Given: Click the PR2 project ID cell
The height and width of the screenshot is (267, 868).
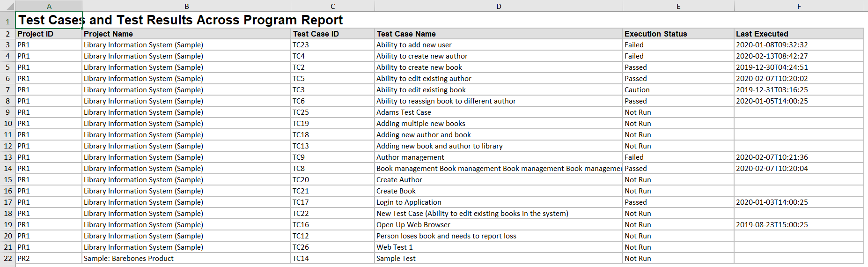Looking at the screenshot, I should [x=49, y=259].
